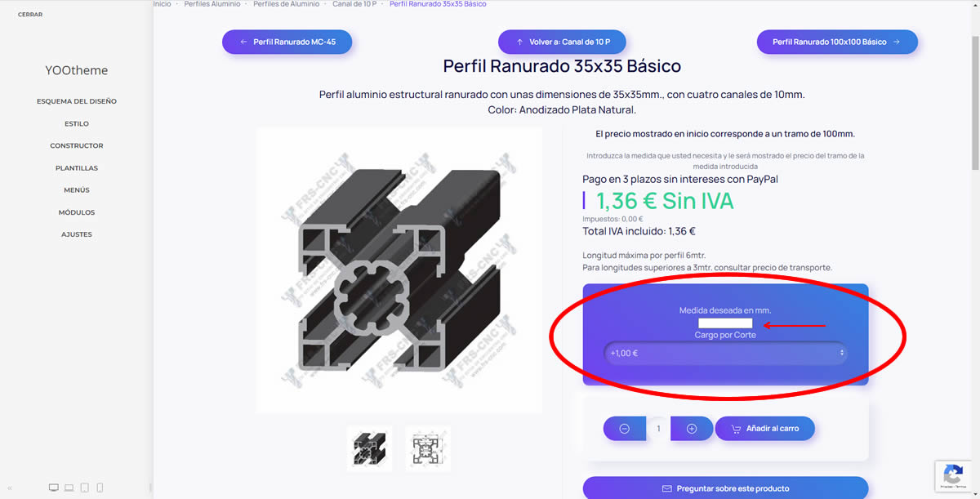Collapse the YOOtheme sidebar with double chevron
The height and width of the screenshot is (499, 980).
[10, 488]
